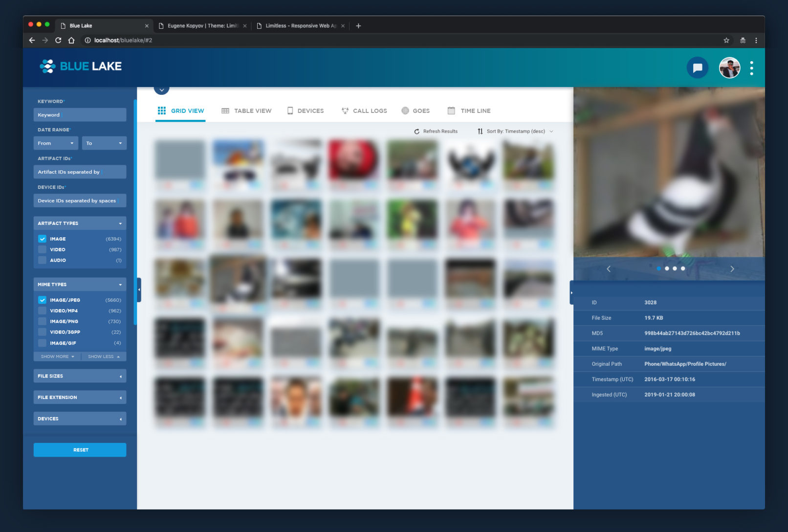Tick the IMAGE/PNG mime type checkbox
The width and height of the screenshot is (788, 532).
(43, 322)
